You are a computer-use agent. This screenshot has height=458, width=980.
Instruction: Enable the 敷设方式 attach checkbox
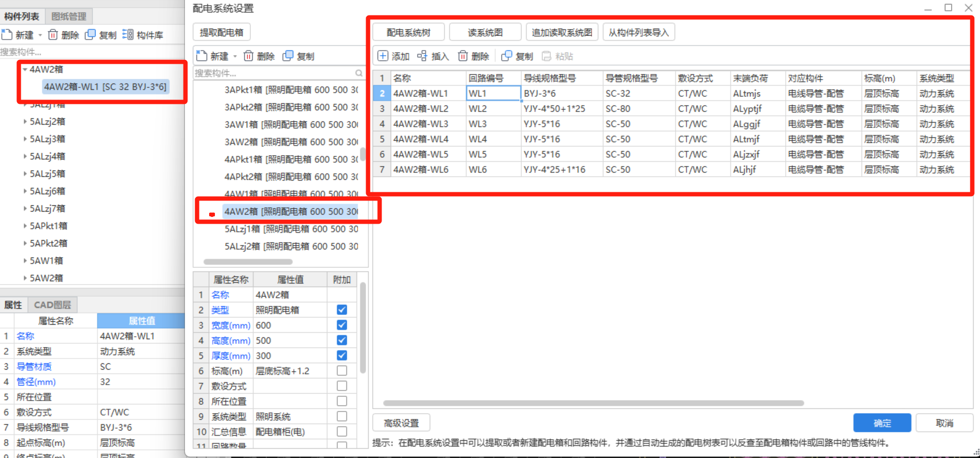(x=342, y=386)
